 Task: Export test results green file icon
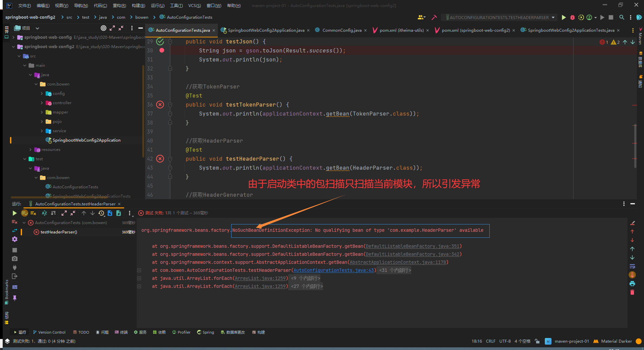click(x=119, y=213)
